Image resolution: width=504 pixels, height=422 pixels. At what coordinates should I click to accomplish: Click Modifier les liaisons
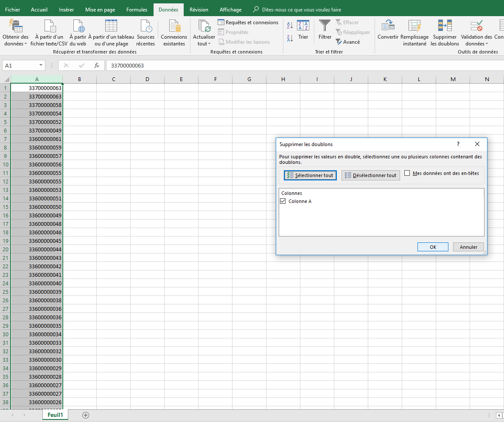tap(244, 42)
